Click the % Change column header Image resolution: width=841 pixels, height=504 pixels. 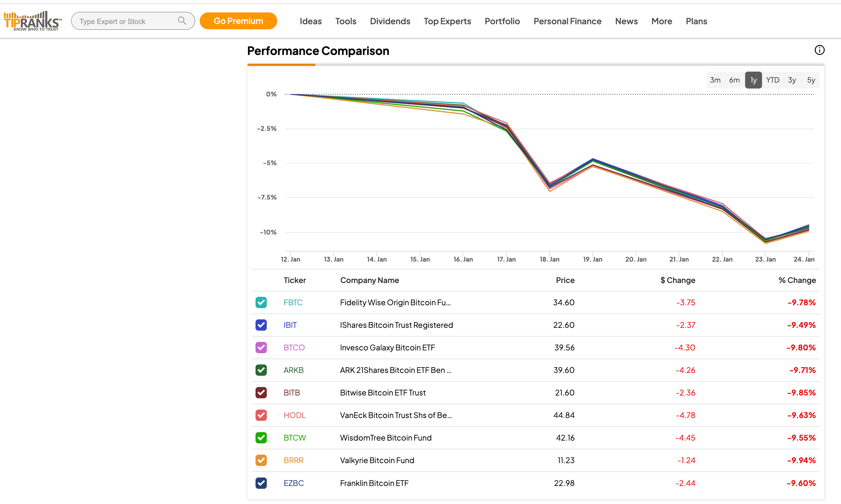[x=797, y=280]
